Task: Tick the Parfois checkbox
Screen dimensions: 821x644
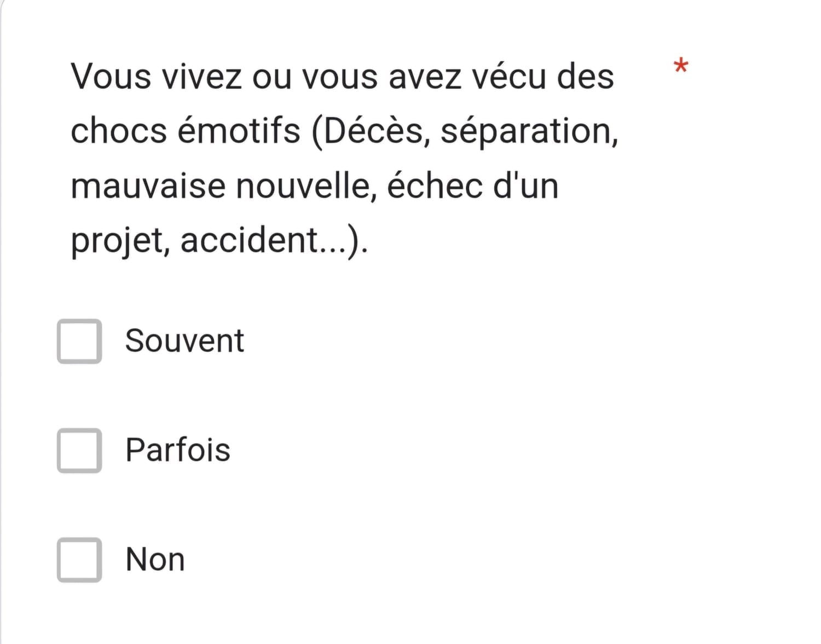Action: [x=79, y=450]
